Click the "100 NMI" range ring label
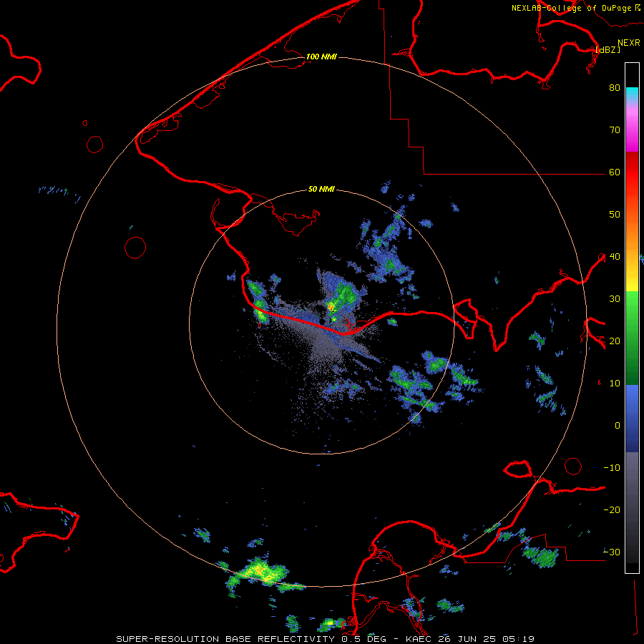Image resolution: width=644 pixels, height=644 pixels. coord(321,57)
